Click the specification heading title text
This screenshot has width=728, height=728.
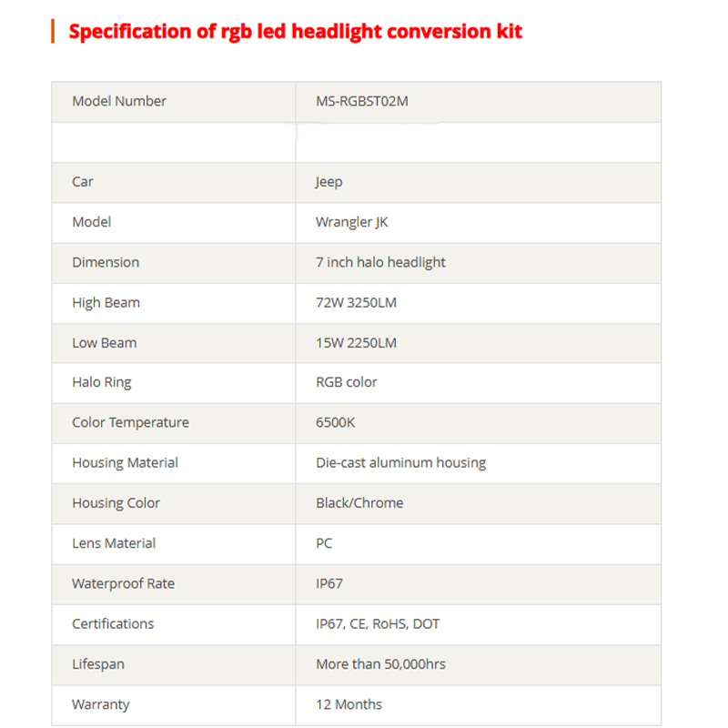tap(296, 32)
